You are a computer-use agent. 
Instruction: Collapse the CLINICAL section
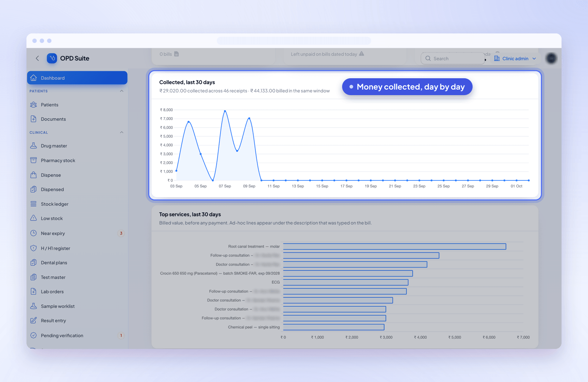tap(122, 133)
